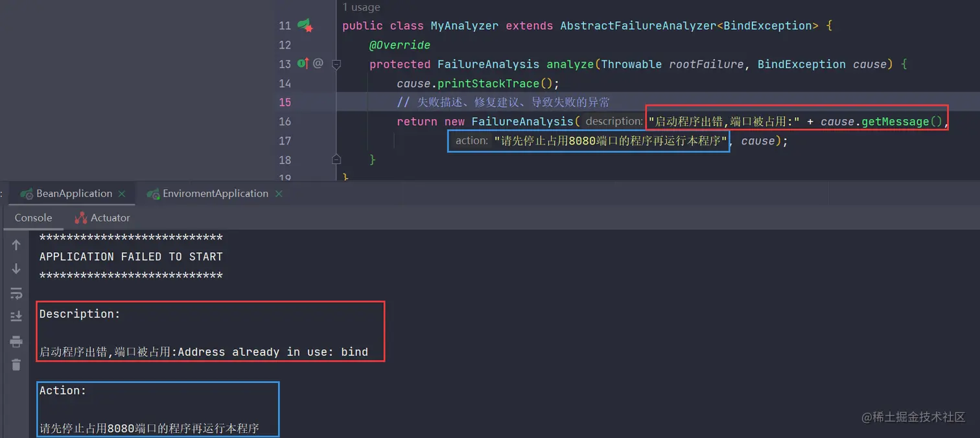The width and height of the screenshot is (980, 438).
Task: Collapse the fold marker at line 18
Action: click(336, 159)
